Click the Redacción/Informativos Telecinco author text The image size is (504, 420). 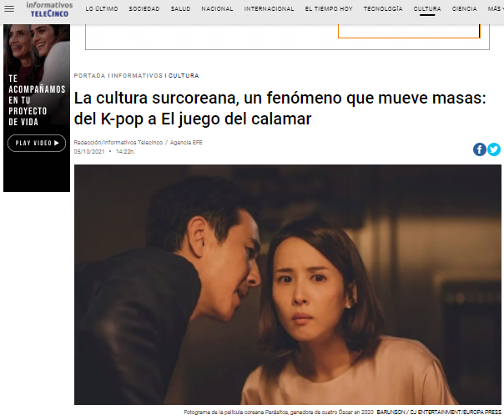(x=118, y=143)
